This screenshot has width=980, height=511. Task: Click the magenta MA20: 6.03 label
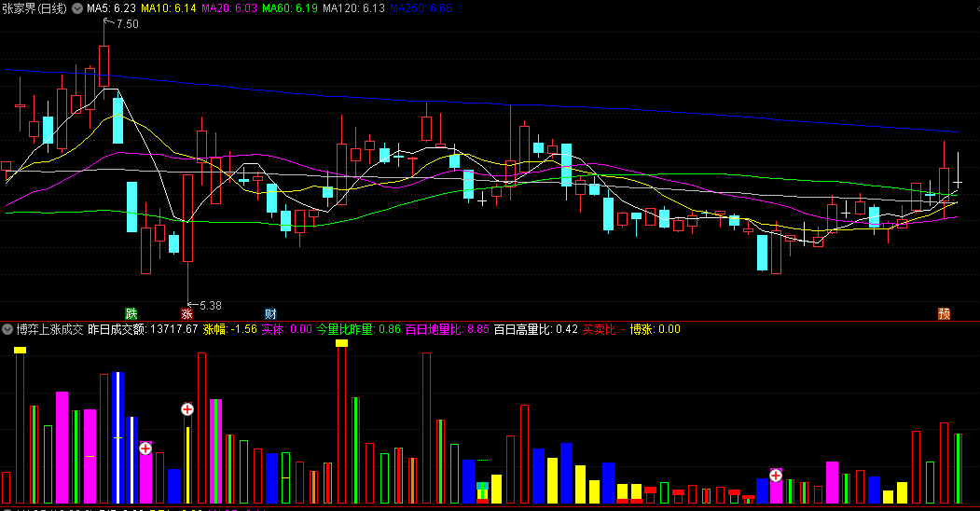228,8
